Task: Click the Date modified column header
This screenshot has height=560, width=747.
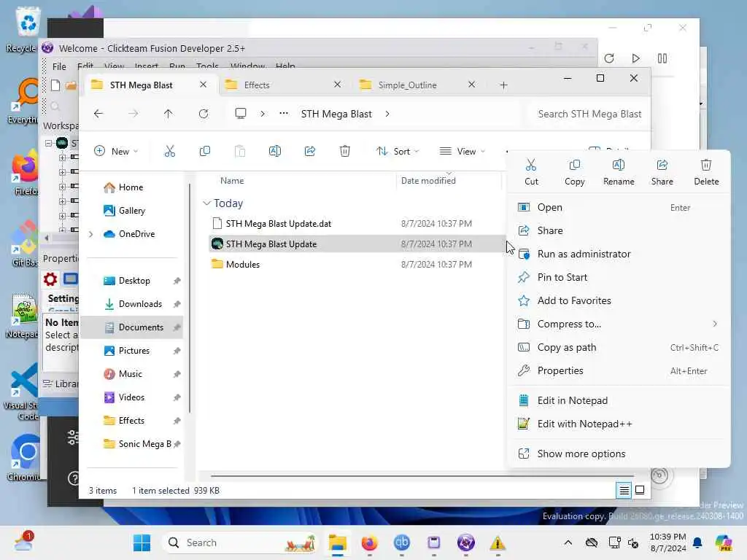Action: pyautogui.click(x=428, y=181)
